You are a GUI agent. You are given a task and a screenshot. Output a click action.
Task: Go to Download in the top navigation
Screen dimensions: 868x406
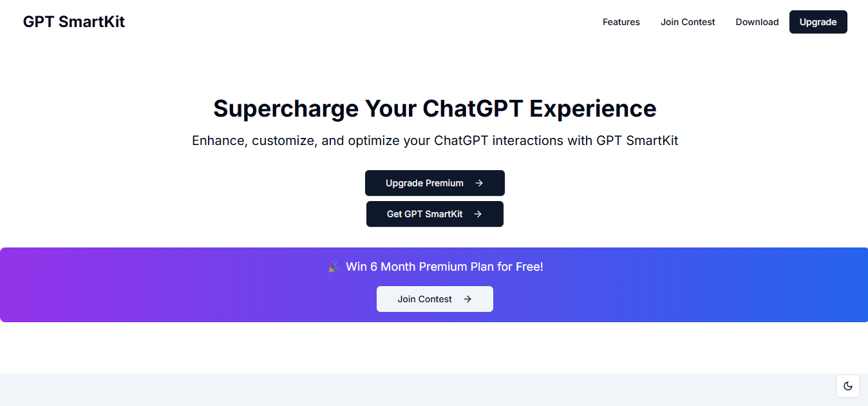(x=757, y=22)
